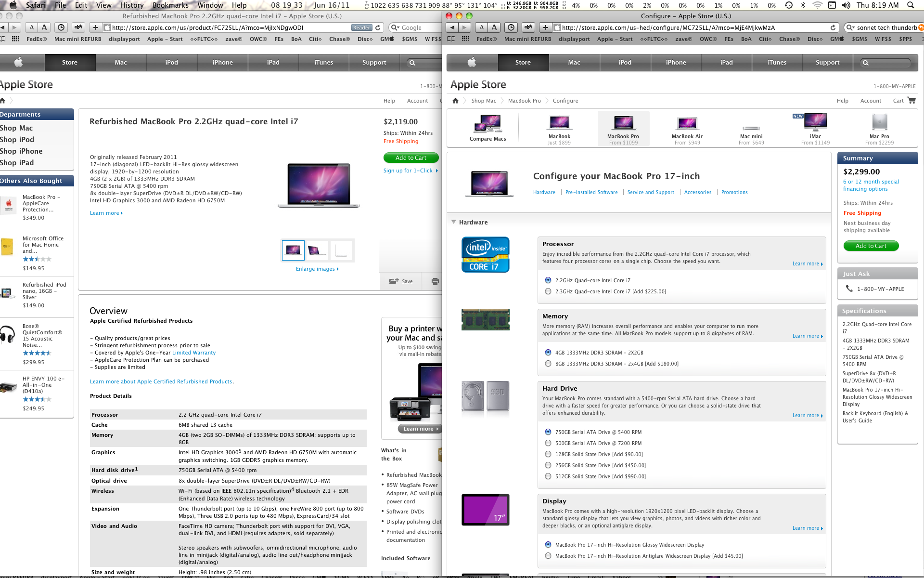Open Google search dropdown in left window
Image resolution: width=924 pixels, height=578 pixels.
pyautogui.click(x=395, y=27)
